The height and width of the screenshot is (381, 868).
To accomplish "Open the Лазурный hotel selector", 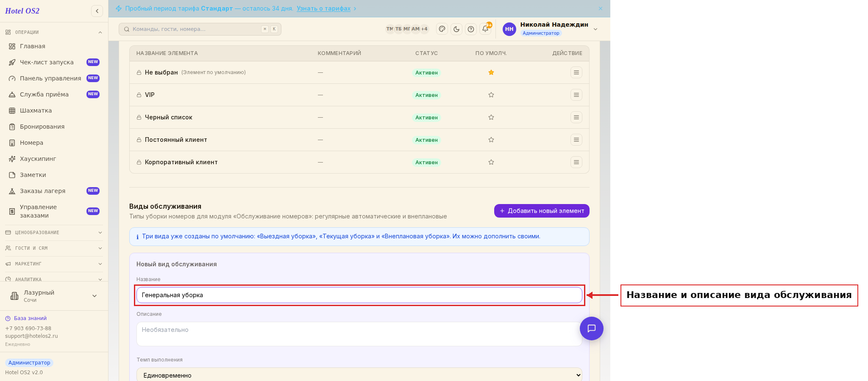I will tap(54, 296).
